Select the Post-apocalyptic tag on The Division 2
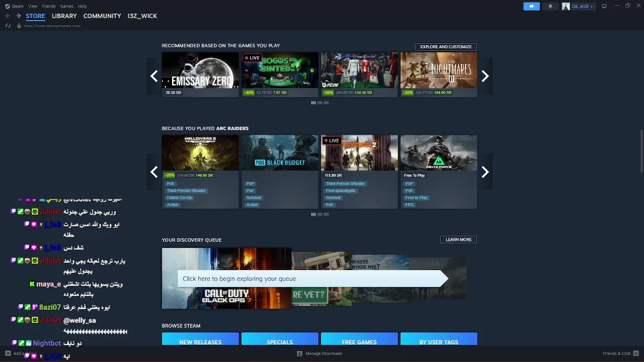 (341, 191)
